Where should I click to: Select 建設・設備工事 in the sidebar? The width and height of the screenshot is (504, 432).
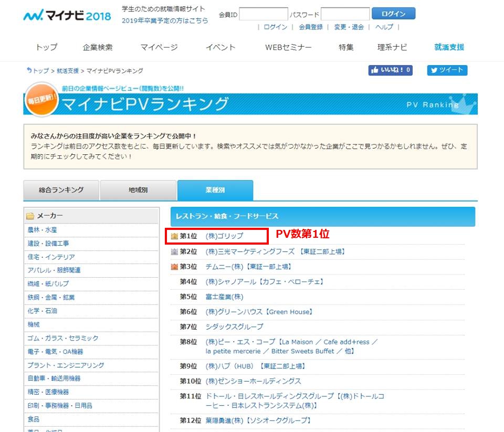pyautogui.click(x=48, y=244)
